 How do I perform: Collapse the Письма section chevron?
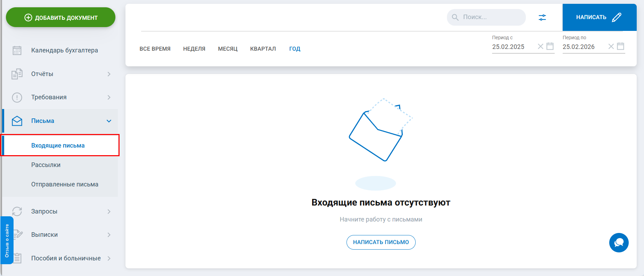pyautogui.click(x=109, y=121)
